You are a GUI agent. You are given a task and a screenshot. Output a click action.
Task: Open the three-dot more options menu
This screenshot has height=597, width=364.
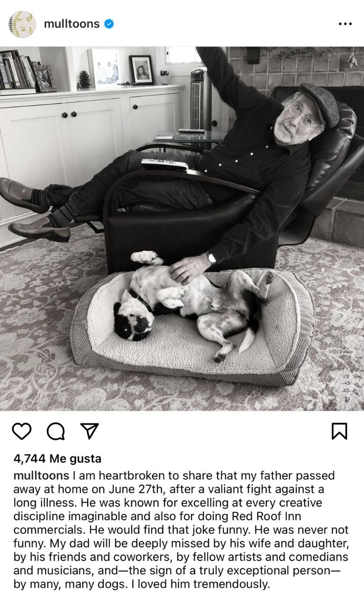coord(345,24)
